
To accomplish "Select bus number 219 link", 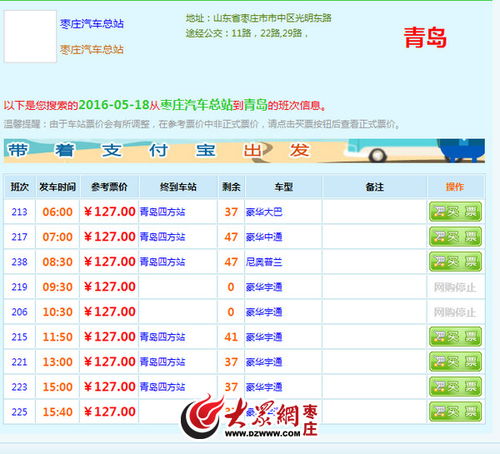I will coord(19,287).
